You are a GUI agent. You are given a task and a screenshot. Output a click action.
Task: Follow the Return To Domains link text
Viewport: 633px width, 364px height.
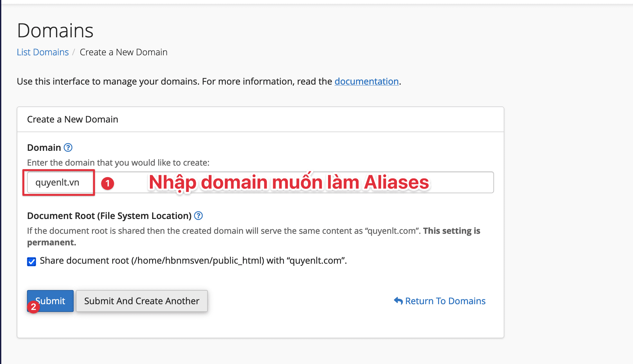point(445,301)
